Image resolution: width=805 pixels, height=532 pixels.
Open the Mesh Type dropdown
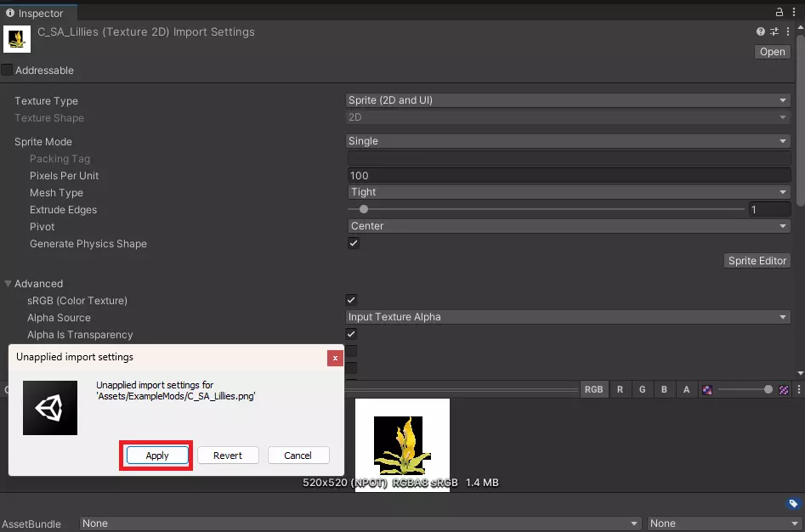tap(569, 192)
